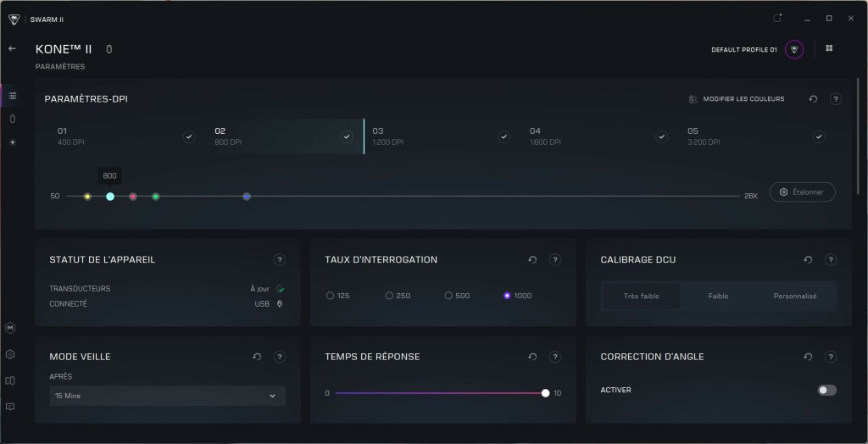Select the 03 1200 DPI stage tab
The height and width of the screenshot is (444, 868).
click(442, 136)
